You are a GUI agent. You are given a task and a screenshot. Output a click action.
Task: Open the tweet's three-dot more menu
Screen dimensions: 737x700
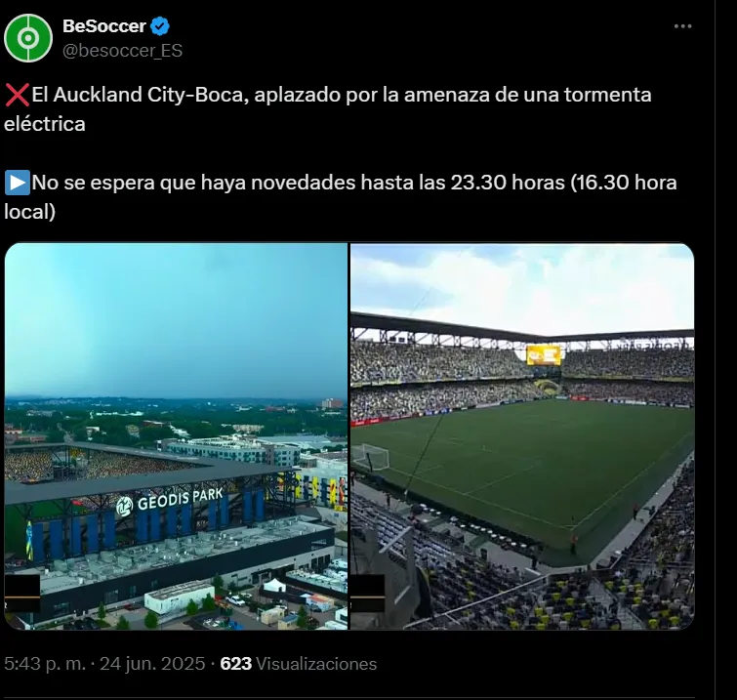pyautogui.click(x=682, y=26)
